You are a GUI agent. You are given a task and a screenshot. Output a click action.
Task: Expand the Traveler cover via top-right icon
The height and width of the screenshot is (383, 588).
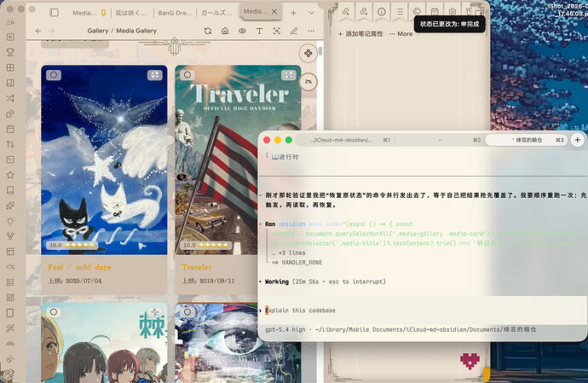pyautogui.click(x=288, y=75)
